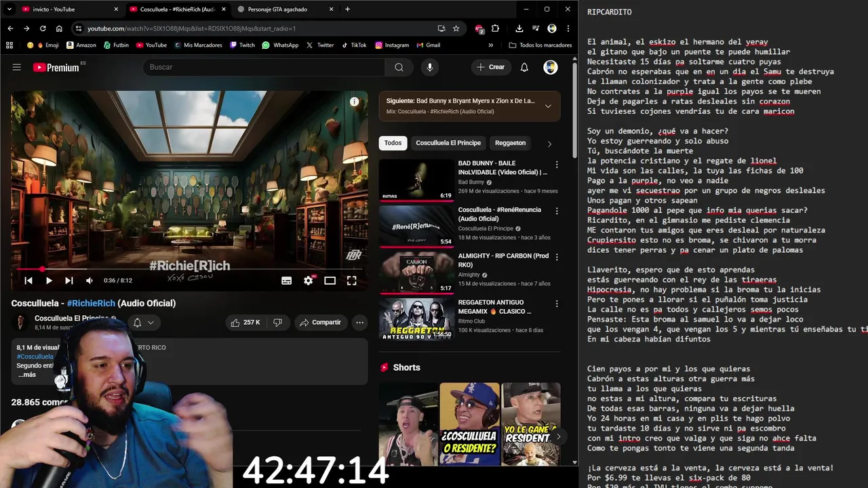Open the media control toolbar icon

pyautogui.click(x=535, y=28)
